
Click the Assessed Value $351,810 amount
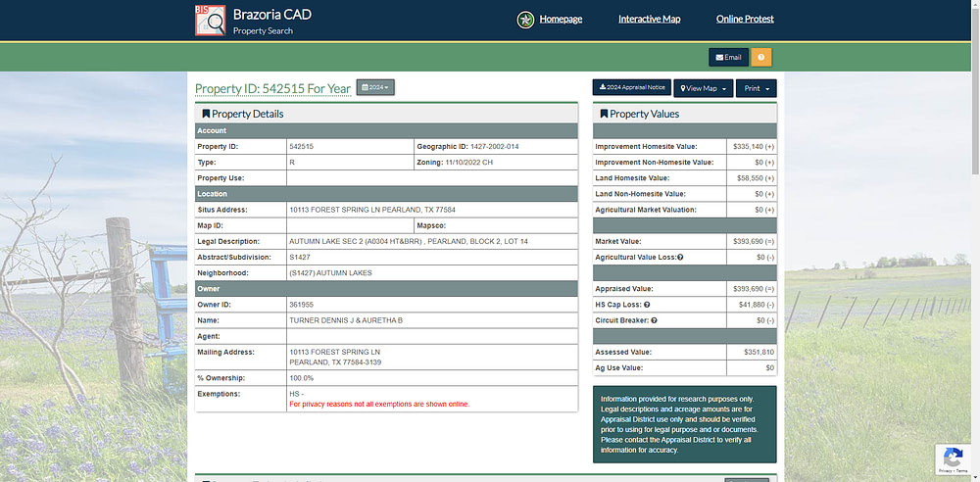coord(759,352)
